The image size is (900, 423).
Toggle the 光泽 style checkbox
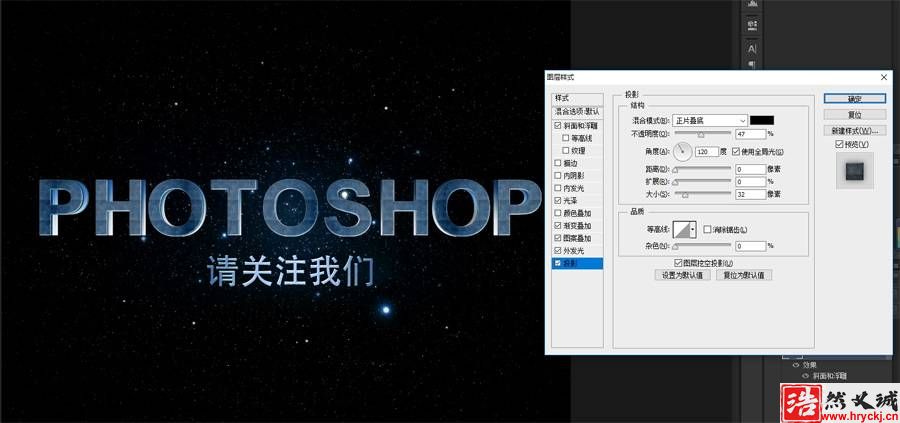[558, 201]
